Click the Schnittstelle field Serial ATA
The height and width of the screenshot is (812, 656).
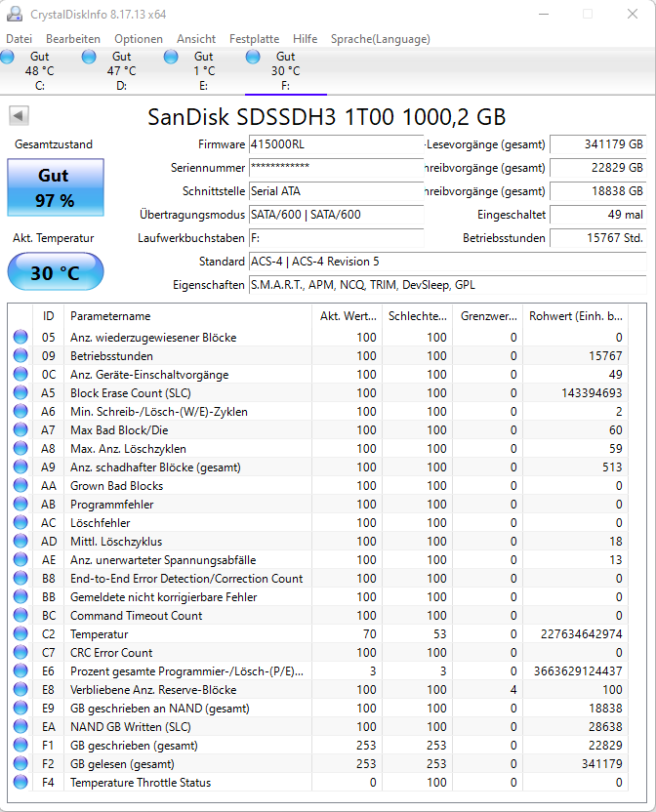pyautogui.click(x=336, y=191)
